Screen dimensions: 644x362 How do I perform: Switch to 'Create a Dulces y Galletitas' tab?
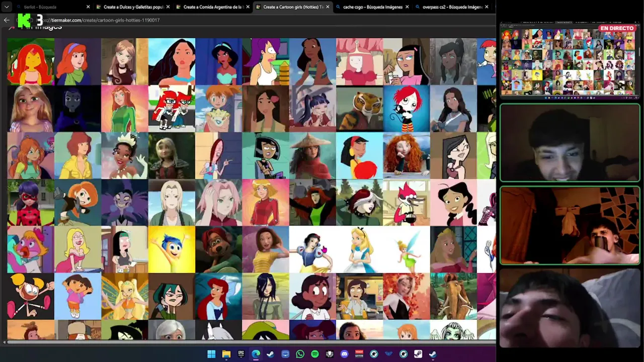133,7
